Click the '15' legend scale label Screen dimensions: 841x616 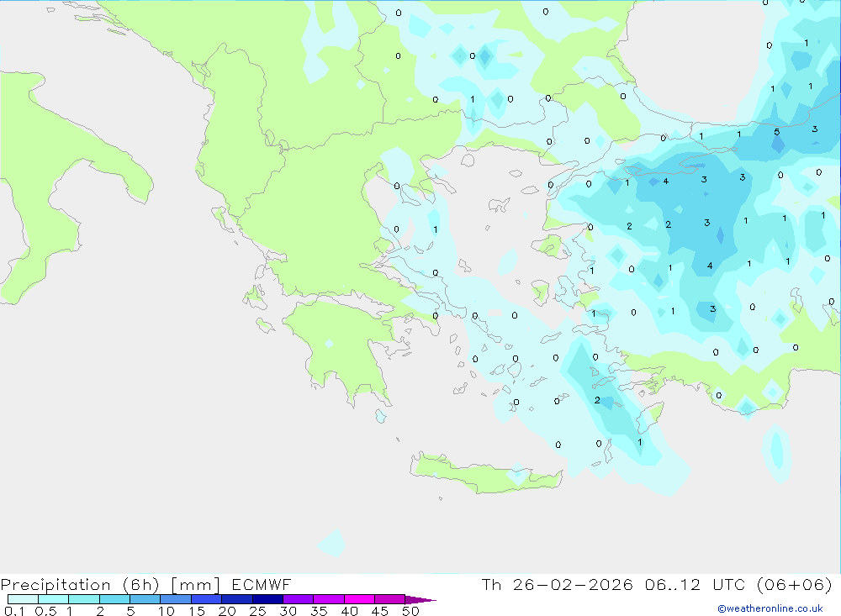click(x=197, y=611)
